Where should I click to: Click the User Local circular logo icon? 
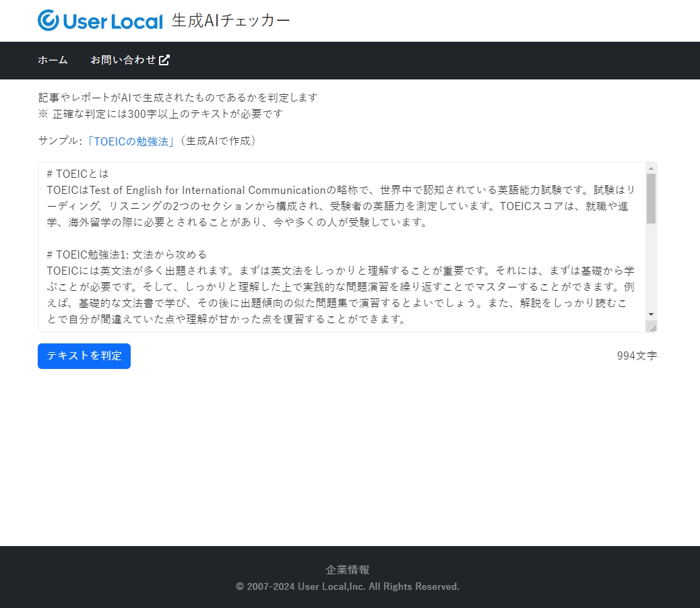49,21
